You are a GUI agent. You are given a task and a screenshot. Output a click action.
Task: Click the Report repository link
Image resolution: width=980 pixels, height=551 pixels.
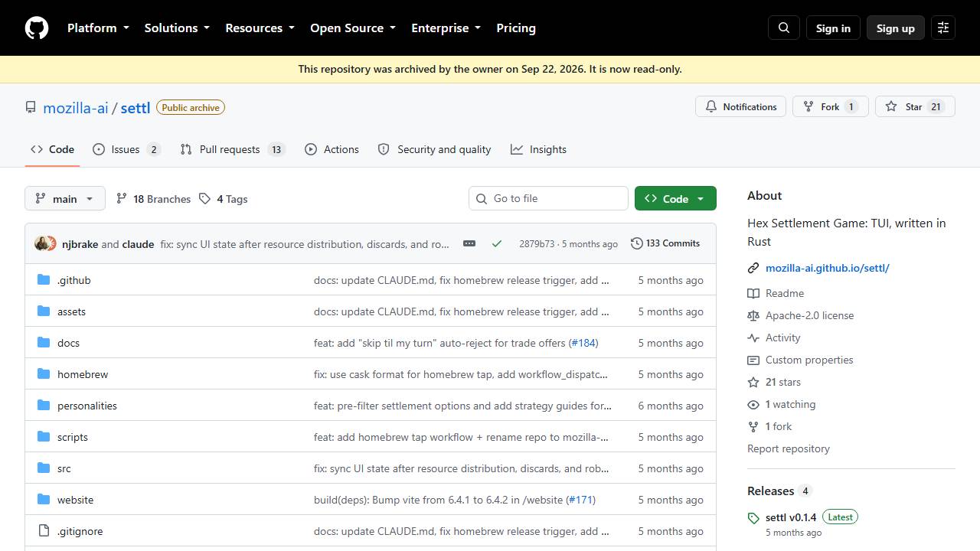coord(789,448)
